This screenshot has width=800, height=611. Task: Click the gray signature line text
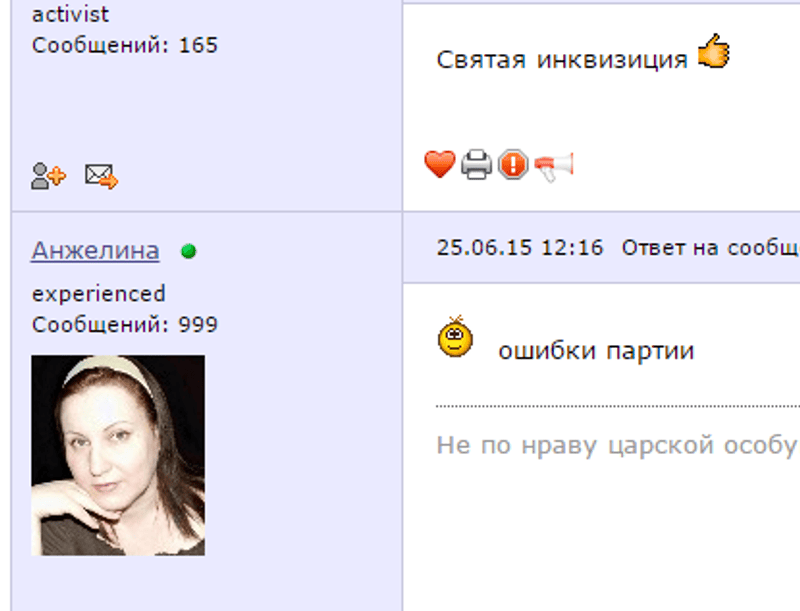(618, 445)
